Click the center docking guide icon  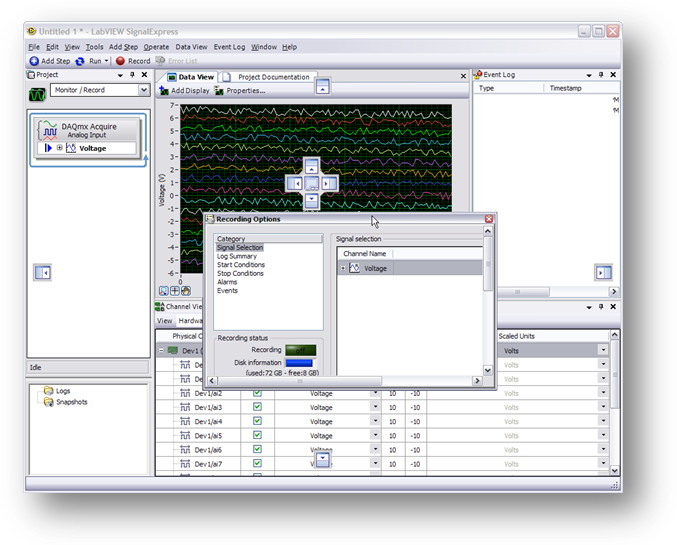(x=312, y=184)
